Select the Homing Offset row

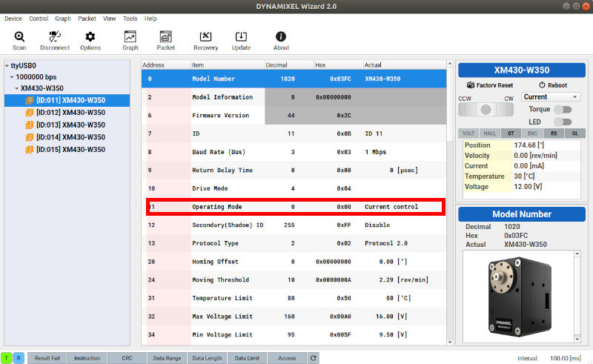point(294,262)
